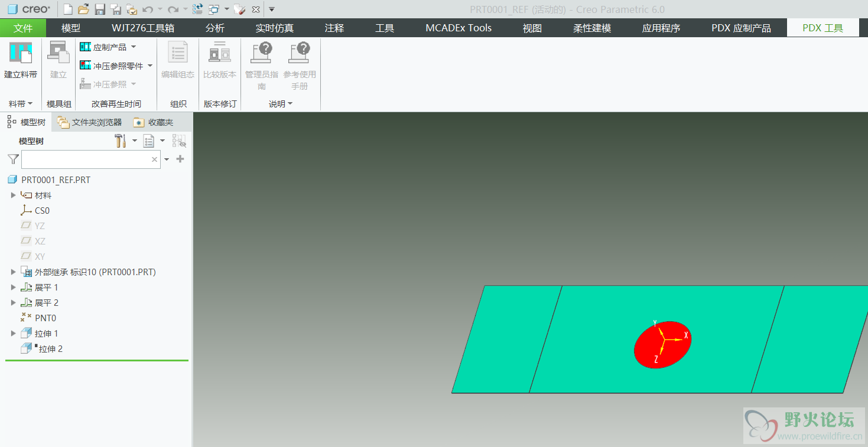
Task: Switch to the 模型 ribbon tab
Action: click(x=71, y=28)
